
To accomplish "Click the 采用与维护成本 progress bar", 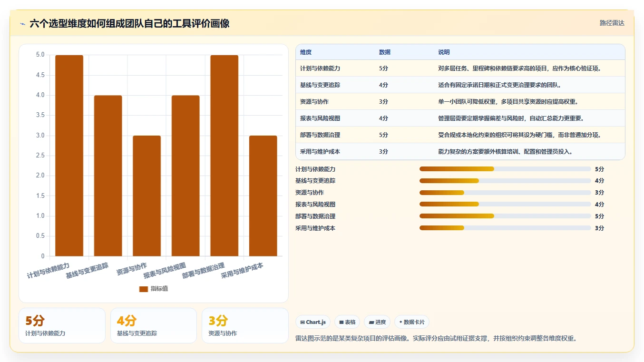I will tap(505, 228).
